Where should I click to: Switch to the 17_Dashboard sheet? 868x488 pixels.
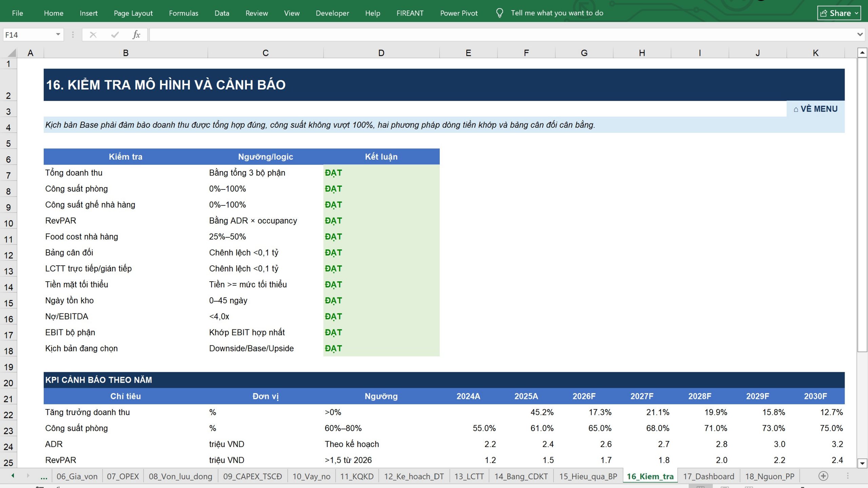pos(708,476)
